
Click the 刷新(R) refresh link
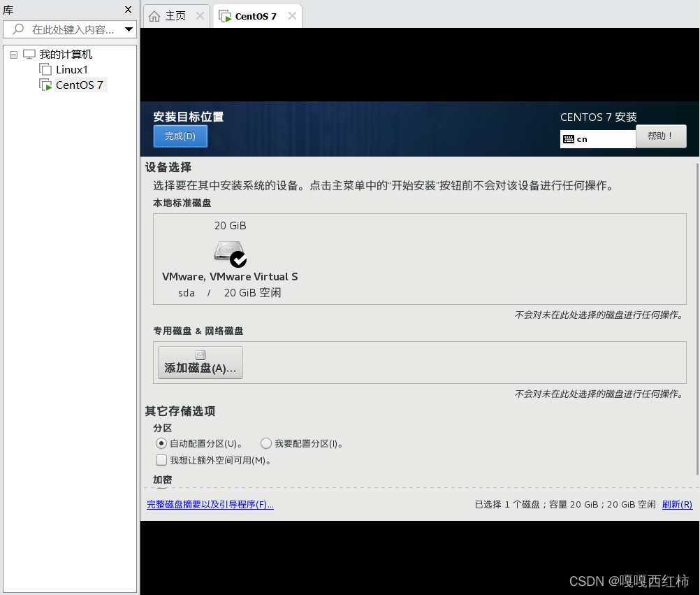click(x=677, y=504)
